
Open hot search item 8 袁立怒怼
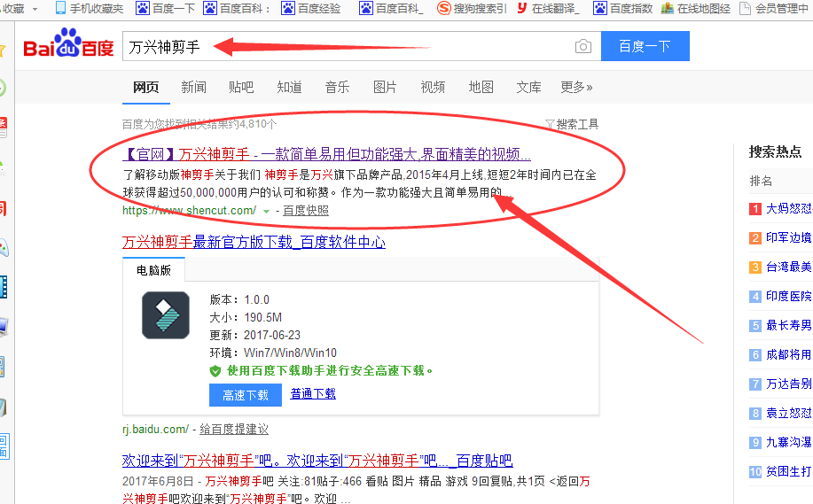(788, 414)
